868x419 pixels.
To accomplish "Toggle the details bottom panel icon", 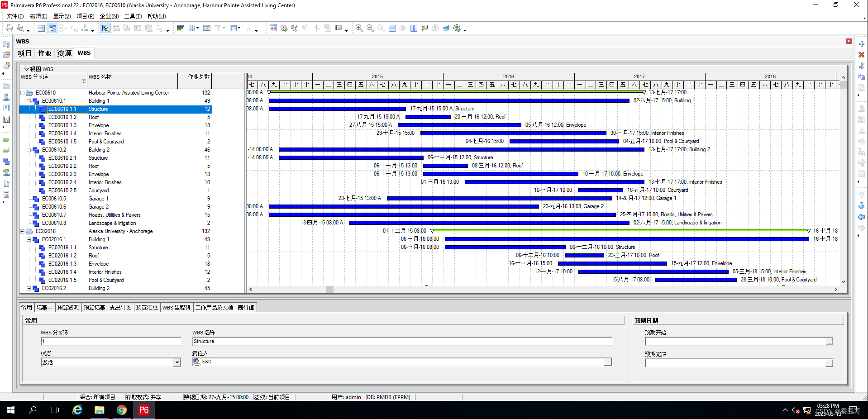I will coord(105,28).
